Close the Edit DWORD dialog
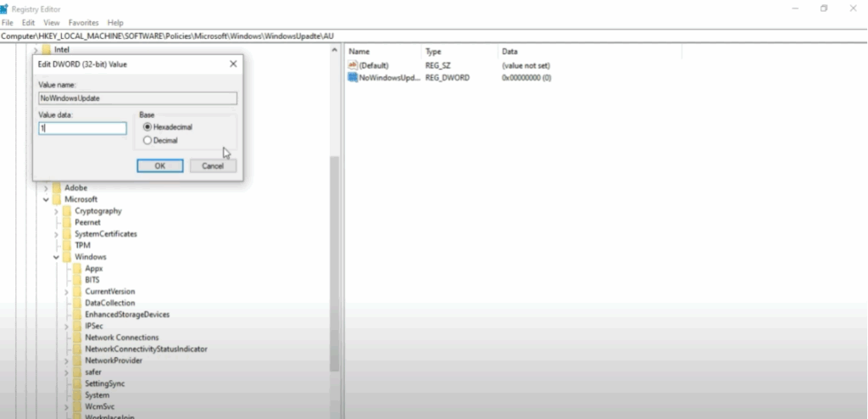 point(233,64)
